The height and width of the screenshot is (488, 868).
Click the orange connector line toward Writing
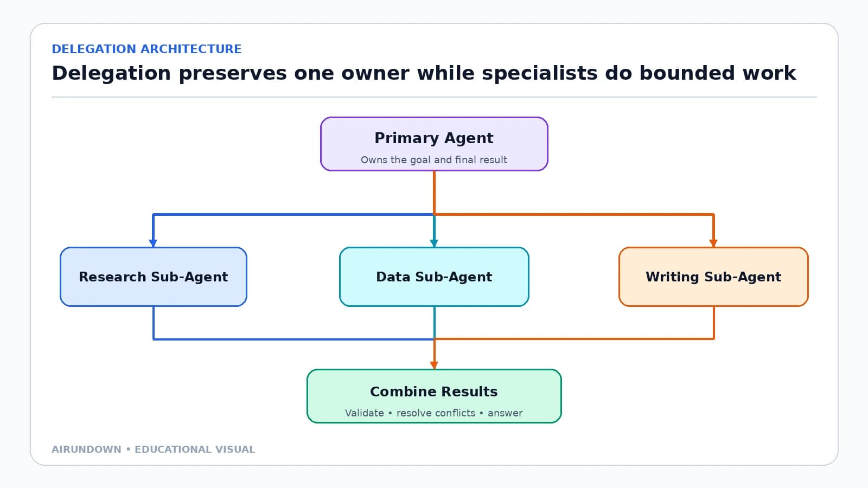(x=574, y=215)
